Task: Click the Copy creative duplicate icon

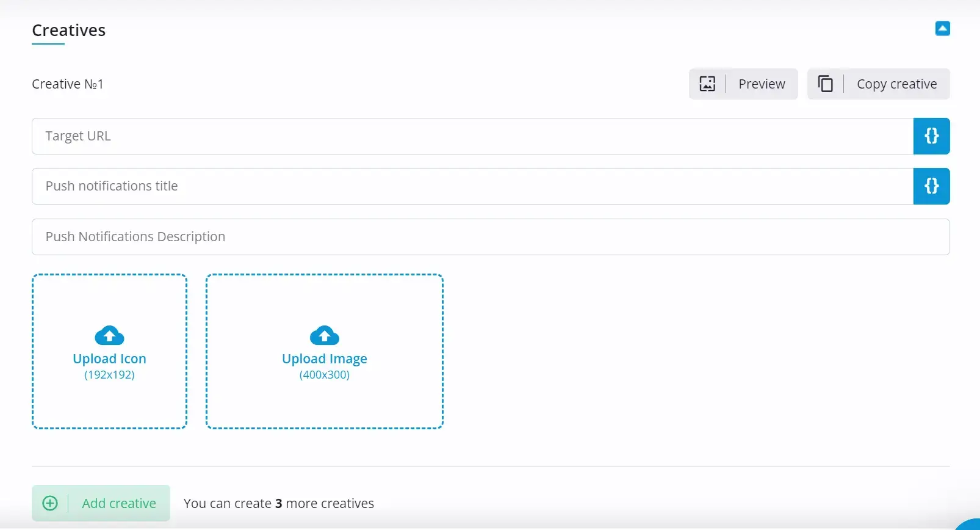Action: tap(825, 84)
